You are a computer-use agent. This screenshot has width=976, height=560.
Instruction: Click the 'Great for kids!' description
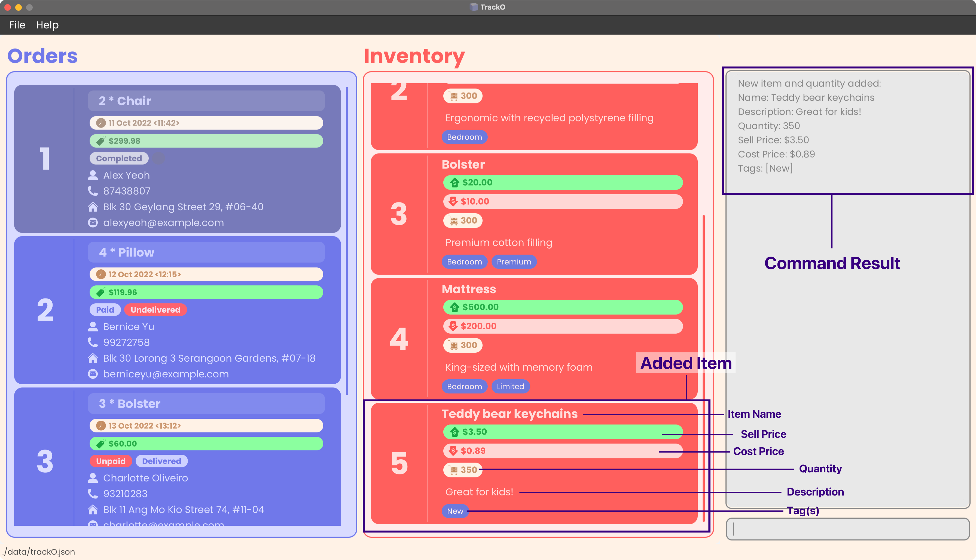coord(479,492)
